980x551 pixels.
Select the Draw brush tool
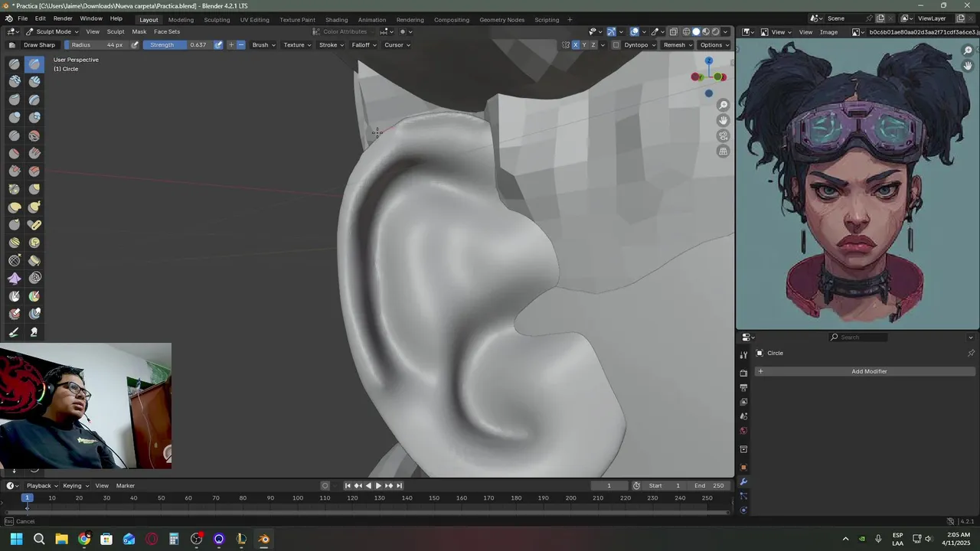point(15,64)
